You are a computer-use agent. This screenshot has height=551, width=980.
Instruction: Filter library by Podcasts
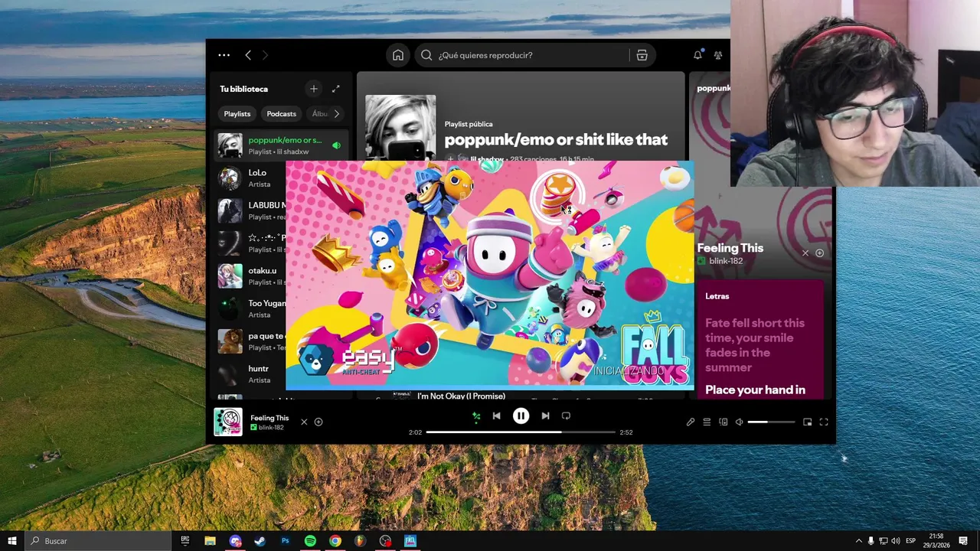click(281, 114)
